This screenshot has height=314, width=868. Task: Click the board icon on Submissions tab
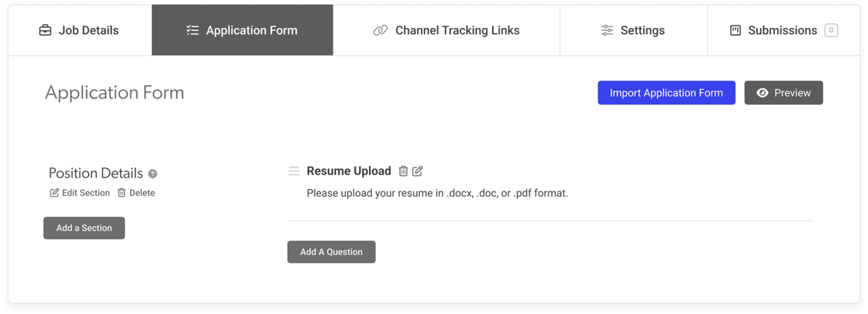pyautogui.click(x=735, y=30)
